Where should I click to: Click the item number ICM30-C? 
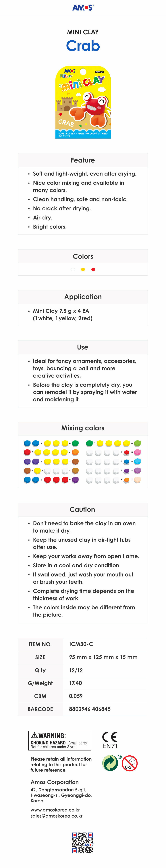point(81,644)
